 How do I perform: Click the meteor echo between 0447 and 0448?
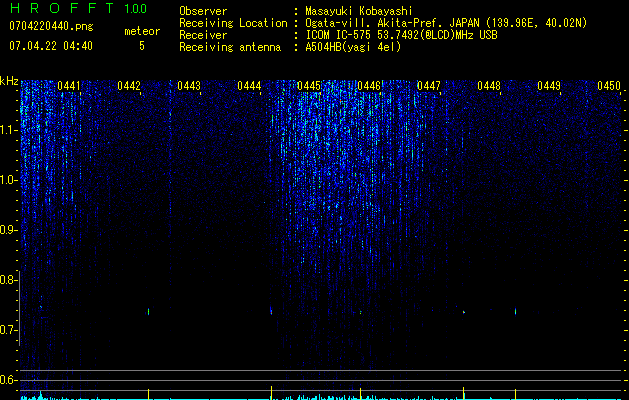(464, 312)
